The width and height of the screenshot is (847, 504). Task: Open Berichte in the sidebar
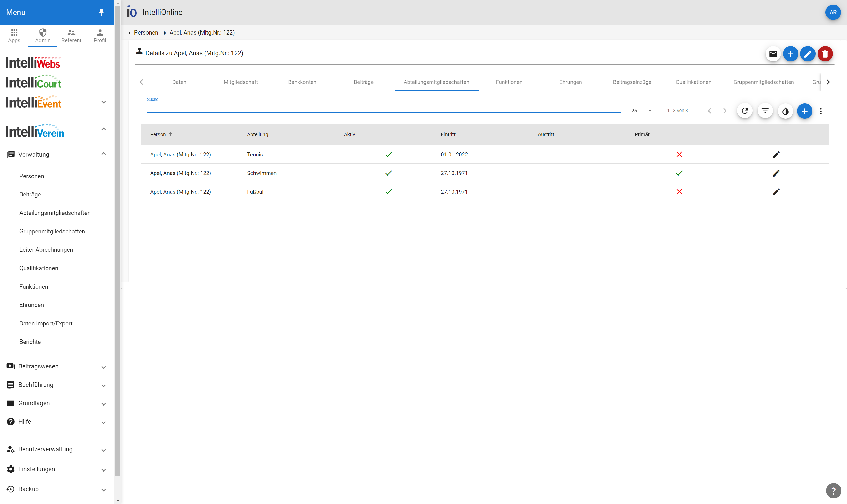coord(30,342)
